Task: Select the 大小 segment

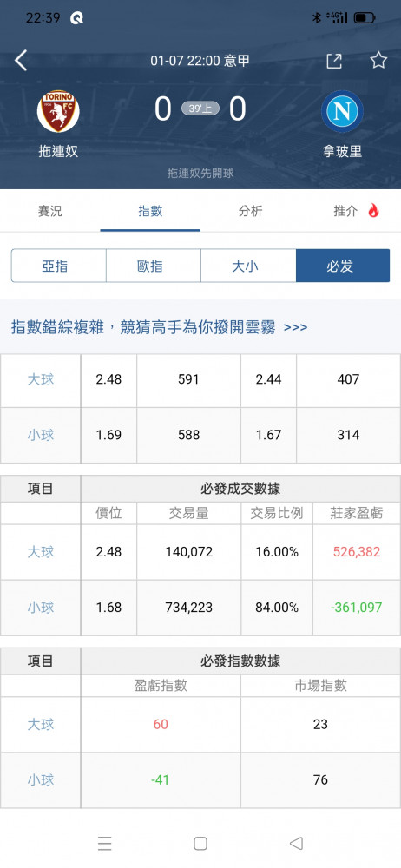Action: [x=248, y=266]
